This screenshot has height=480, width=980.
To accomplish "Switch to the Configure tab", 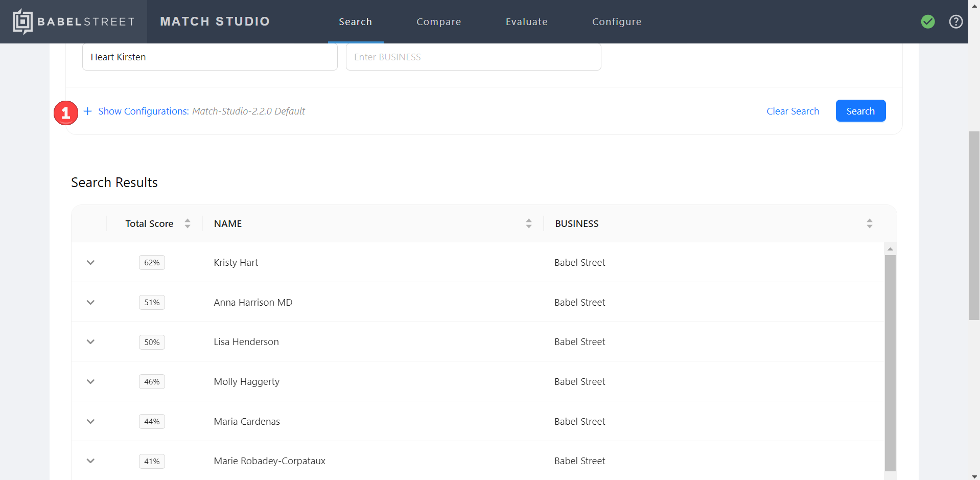I will [x=617, y=21].
